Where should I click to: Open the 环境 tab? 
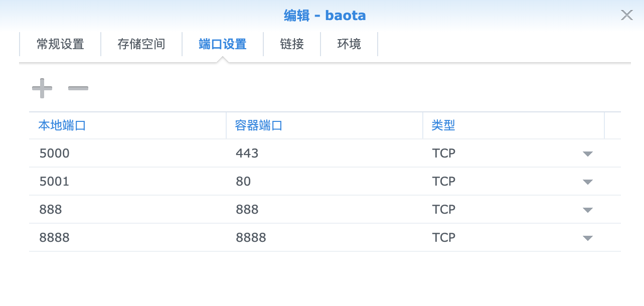(x=349, y=44)
